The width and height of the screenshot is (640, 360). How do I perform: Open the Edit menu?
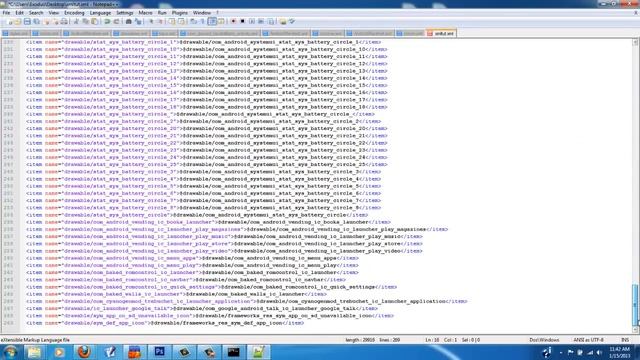tap(19, 13)
